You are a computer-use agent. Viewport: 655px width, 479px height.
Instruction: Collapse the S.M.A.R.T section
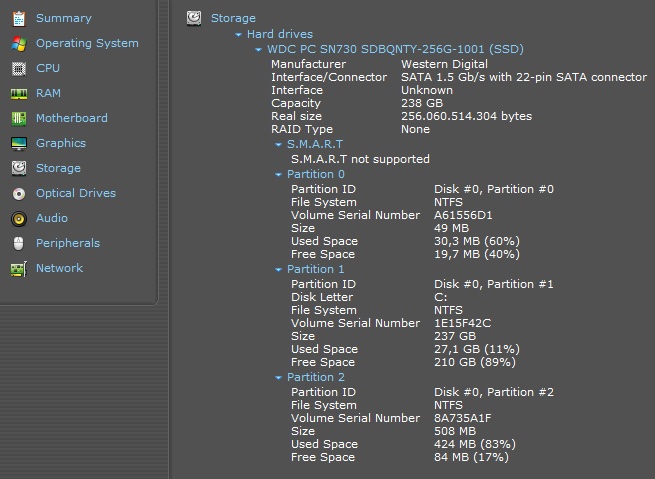tap(279, 145)
